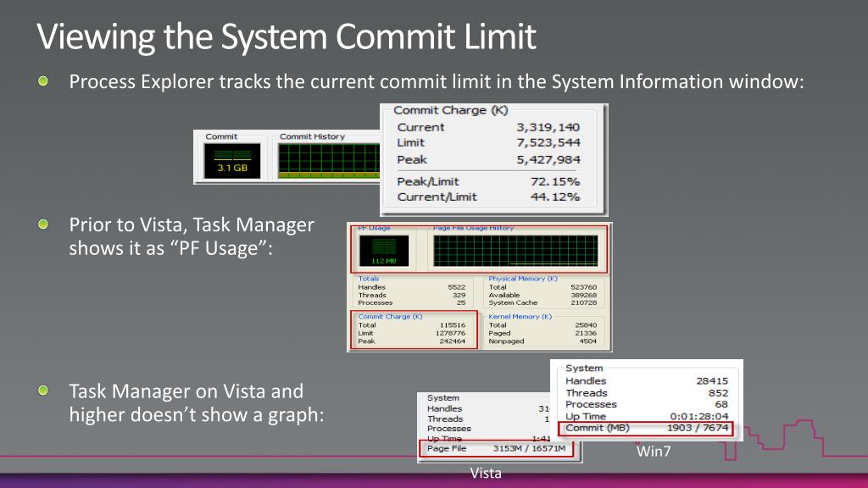
Task: Click the highlighted Commit (MB) row for Win7
Action: coord(646,429)
